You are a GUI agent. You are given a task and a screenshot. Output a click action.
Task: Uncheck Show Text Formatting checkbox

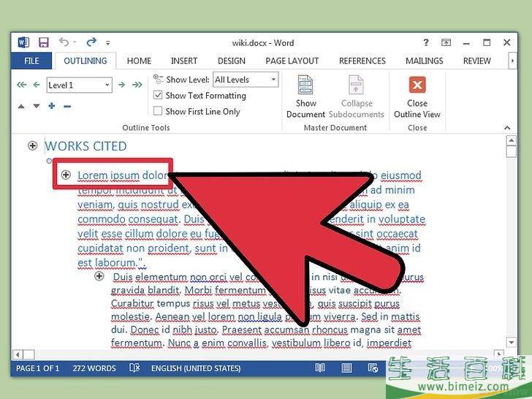coord(158,95)
